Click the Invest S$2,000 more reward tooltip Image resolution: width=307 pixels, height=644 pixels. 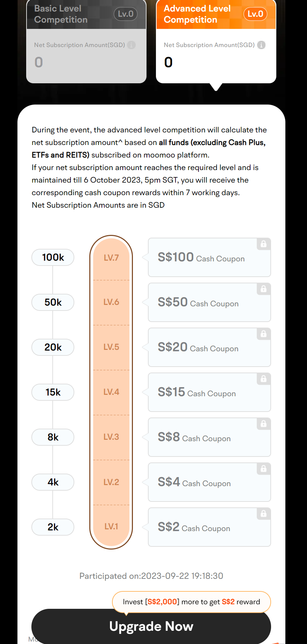pos(192,602)
